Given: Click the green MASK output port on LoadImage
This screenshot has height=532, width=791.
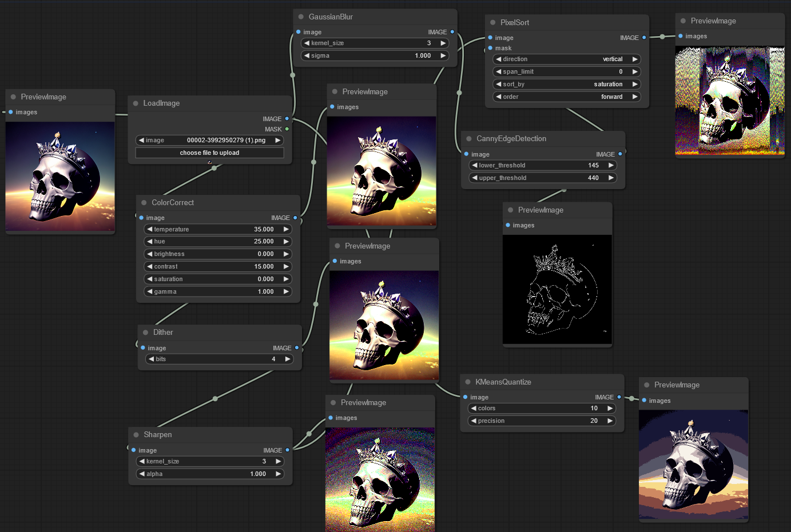Looking at the screenshot, I should coord(287,129).
